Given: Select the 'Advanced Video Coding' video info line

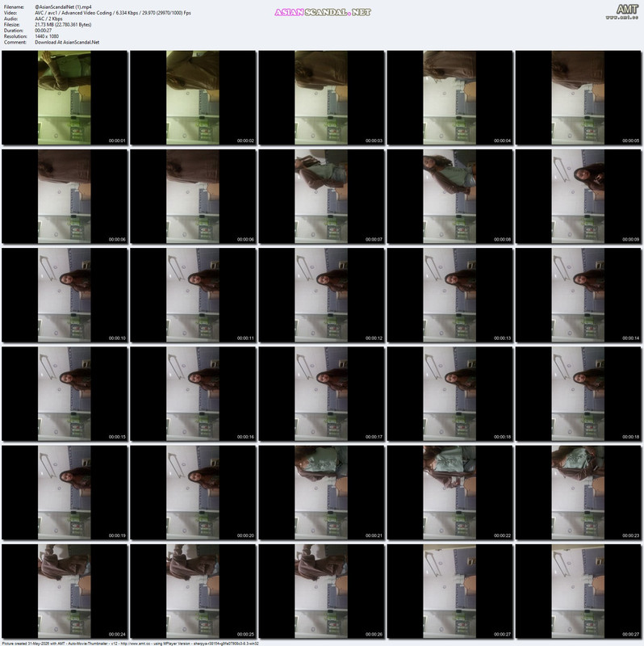Looking at the screenshot, I should pyautogui.click(x=113, y=13).
